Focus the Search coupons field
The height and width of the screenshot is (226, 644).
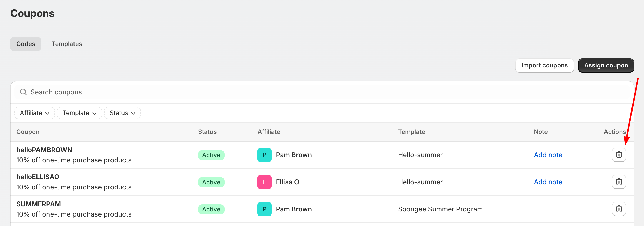pyautogui.click(x=179, y=92)
